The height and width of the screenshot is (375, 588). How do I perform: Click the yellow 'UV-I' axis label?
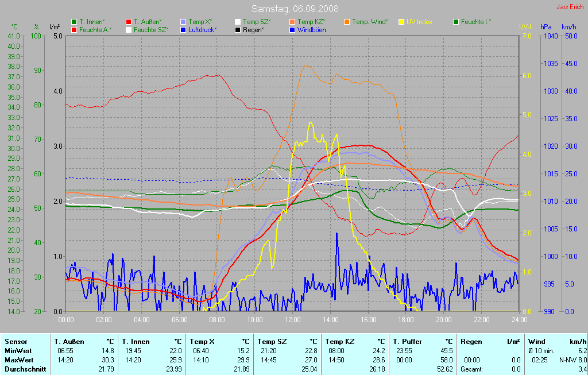(525, 27)
